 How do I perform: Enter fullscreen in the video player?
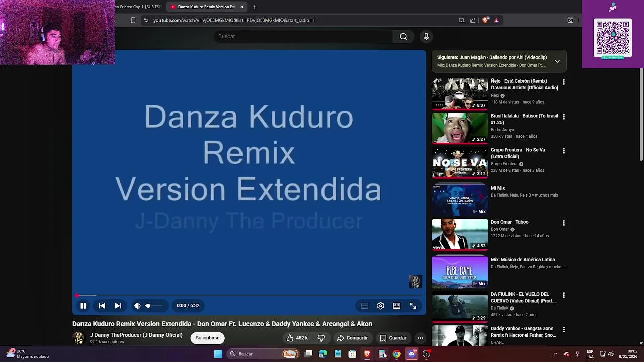pos(413,306)
